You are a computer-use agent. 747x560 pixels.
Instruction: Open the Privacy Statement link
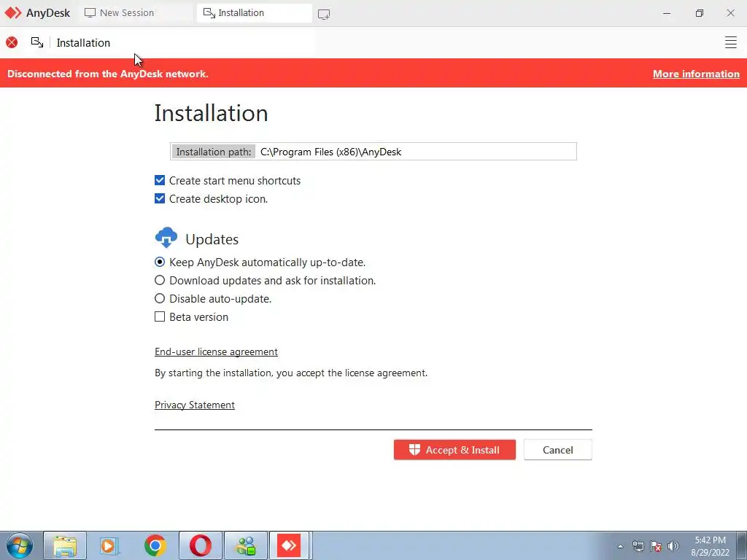point(195,405)
